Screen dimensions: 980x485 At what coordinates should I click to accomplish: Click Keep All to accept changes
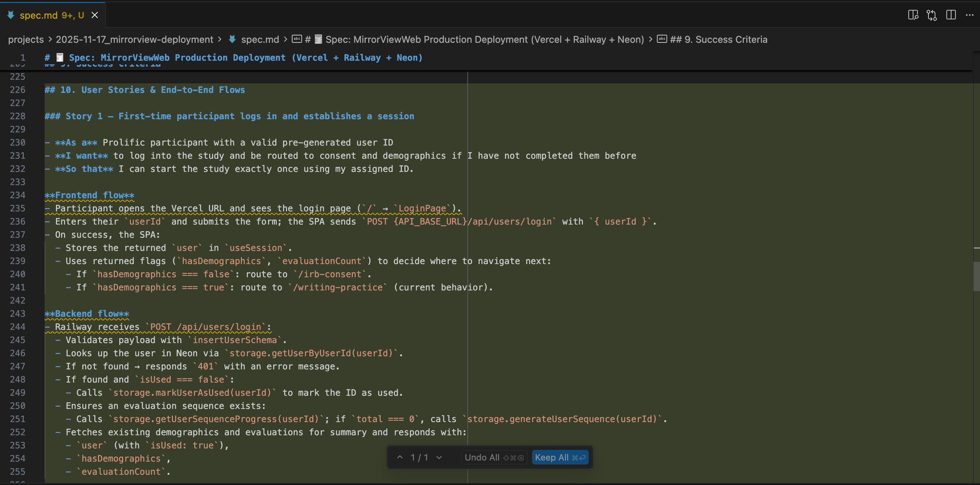click(560, 457)
